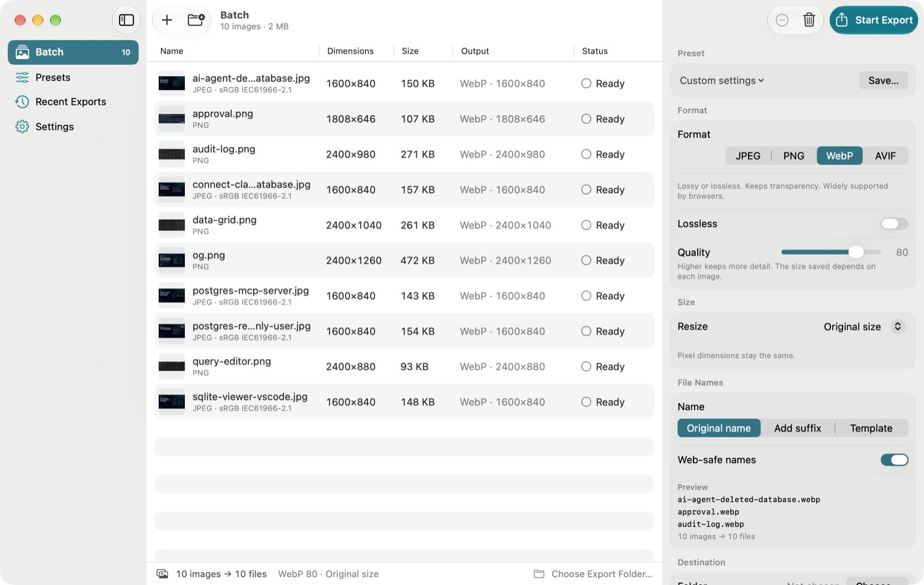Click the folder icon in the status bar

tap(539, 574)
